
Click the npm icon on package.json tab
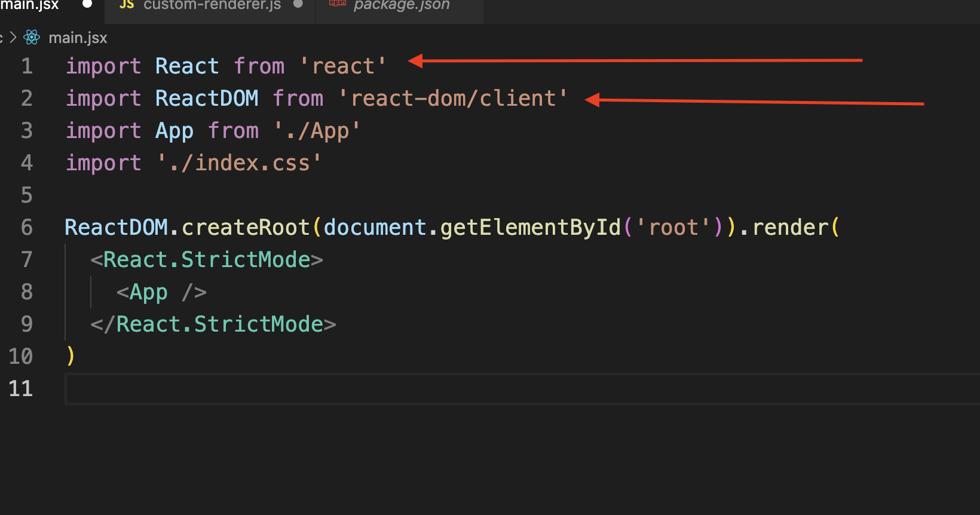tap(338, 4)
